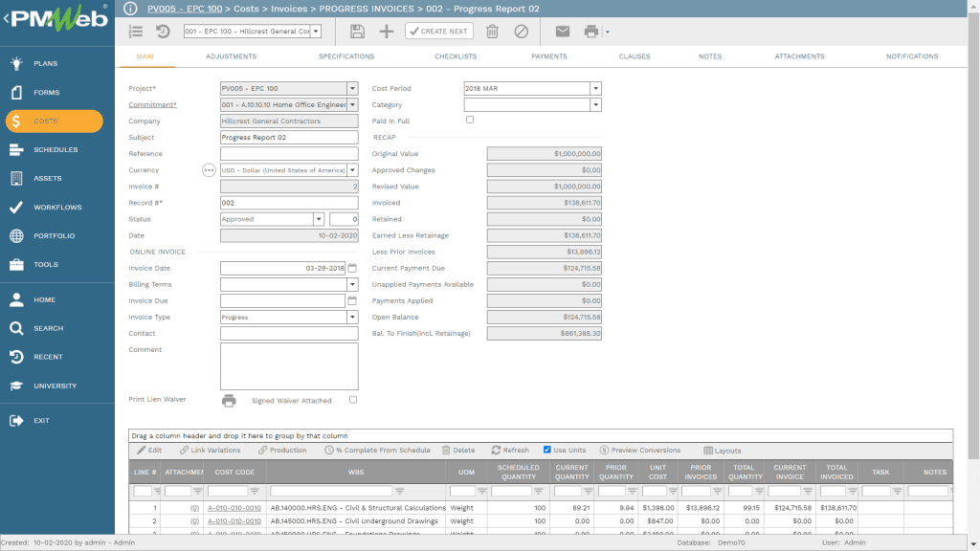
Task: Open the Invoice Date calendar picker
Action: pyautogui.click(x=352, y=268)
